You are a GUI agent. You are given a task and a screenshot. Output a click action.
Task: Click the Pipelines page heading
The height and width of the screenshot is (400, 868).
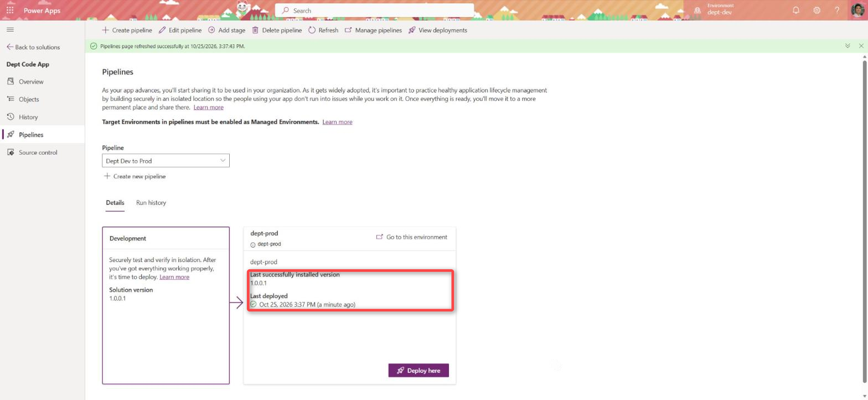[118, 72]
